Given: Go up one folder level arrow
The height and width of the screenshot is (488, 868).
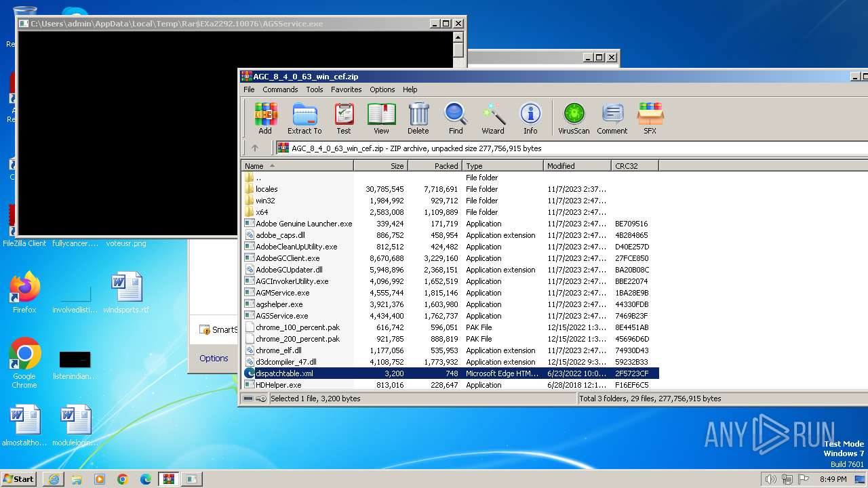Looking at the screenshot, I should click(x=255, y=148).
